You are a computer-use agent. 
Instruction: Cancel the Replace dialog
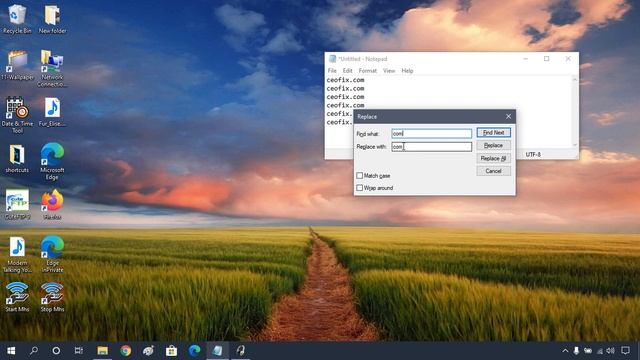click(493, 171)
